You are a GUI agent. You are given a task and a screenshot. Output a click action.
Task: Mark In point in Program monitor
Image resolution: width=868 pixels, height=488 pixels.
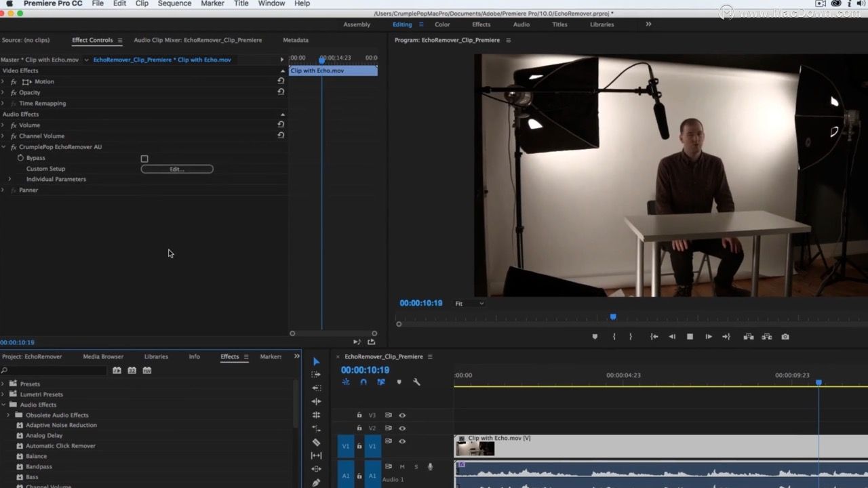[614, 337]
